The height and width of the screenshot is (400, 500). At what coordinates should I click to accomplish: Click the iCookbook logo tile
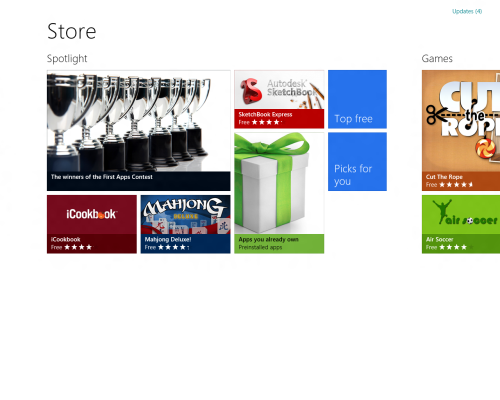92,215
